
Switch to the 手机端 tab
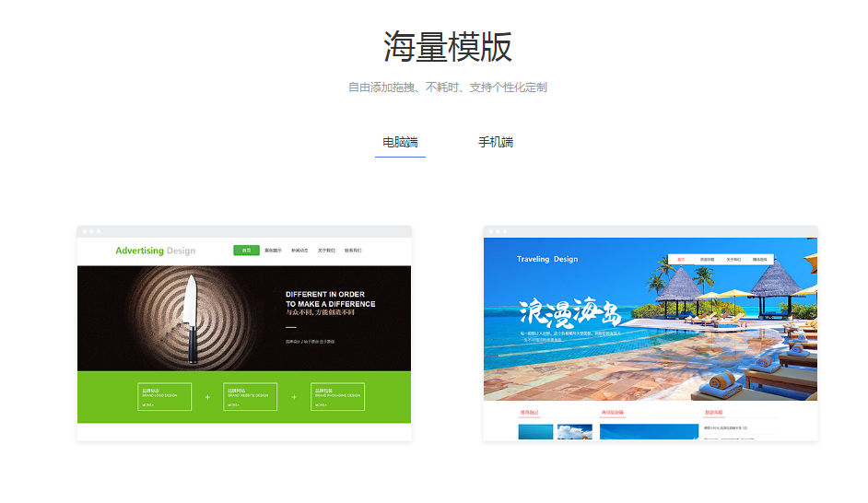click(x=496, y=142)
